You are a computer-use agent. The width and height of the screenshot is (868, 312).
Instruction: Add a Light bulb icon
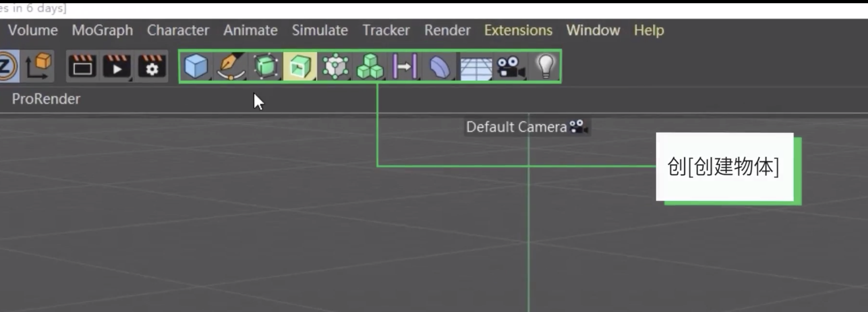pyautogui.click(x=546, y=66)
